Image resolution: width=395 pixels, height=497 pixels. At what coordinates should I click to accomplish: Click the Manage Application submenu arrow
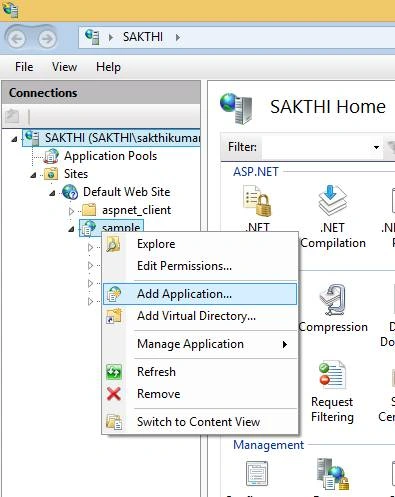[x=284, y=344]
